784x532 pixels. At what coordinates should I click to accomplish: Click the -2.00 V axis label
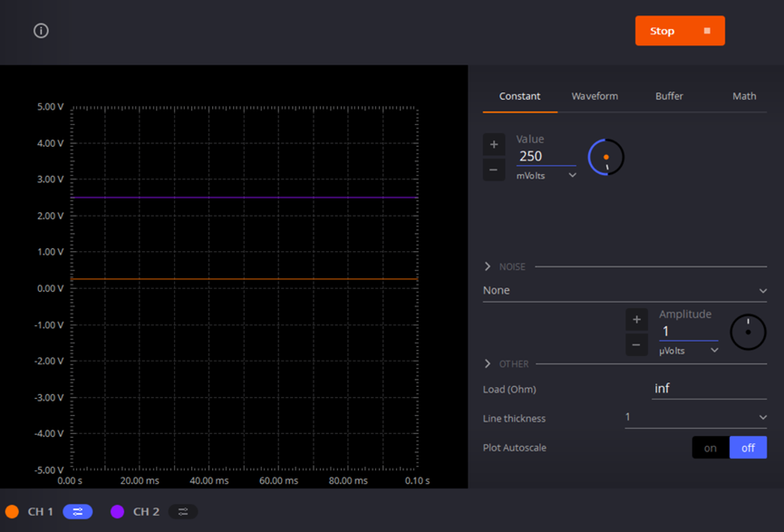click(49, 361)
